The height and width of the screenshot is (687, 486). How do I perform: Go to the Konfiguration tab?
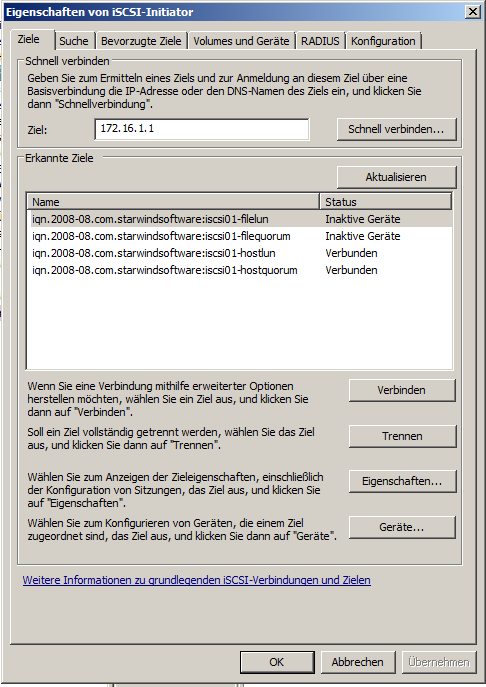pyautogui.click(x=383, y=41)
